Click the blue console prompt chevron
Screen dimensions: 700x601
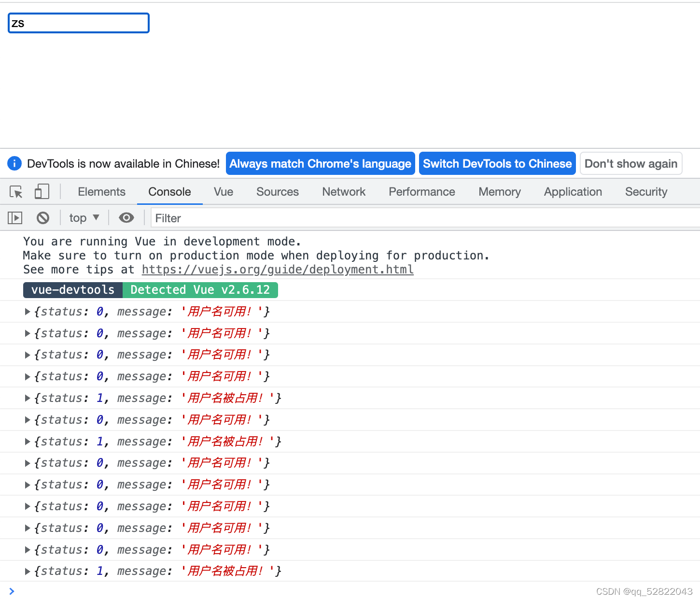point(11,591)
